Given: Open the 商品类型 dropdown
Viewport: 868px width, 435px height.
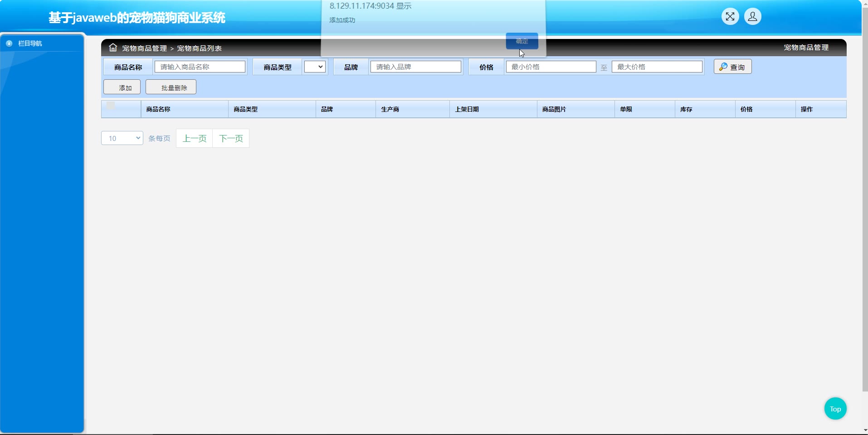Looking at the screenshot, I should tap(315, 67).
